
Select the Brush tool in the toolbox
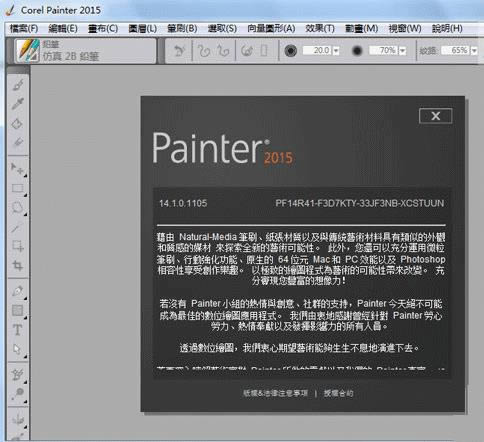tap(18, 84)
